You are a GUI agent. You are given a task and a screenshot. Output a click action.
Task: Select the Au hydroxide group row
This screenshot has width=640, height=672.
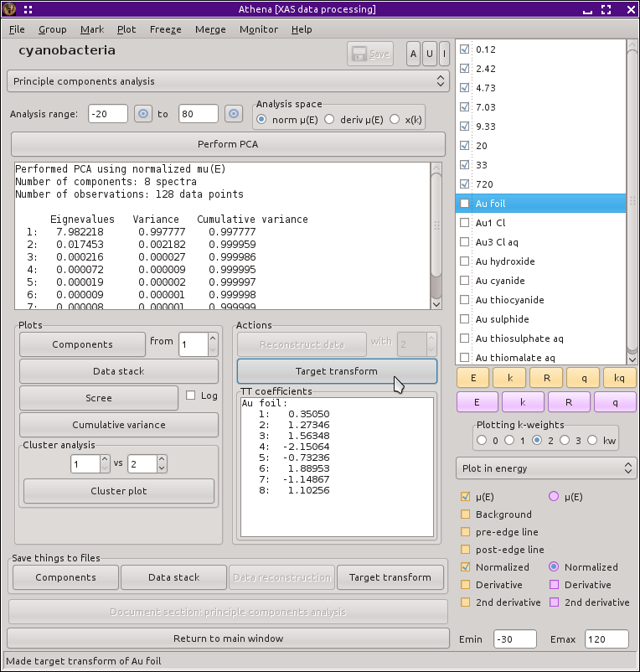[540, 261]
